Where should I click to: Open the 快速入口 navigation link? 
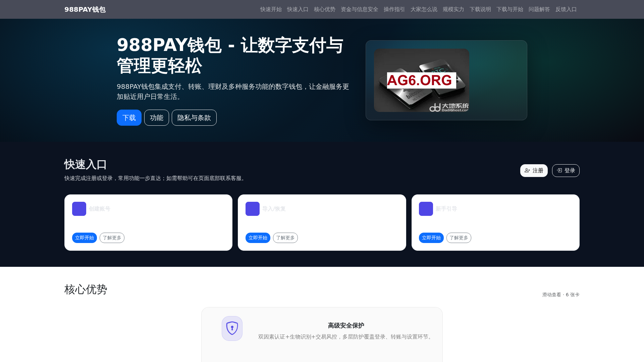click(x=298, y=9)
